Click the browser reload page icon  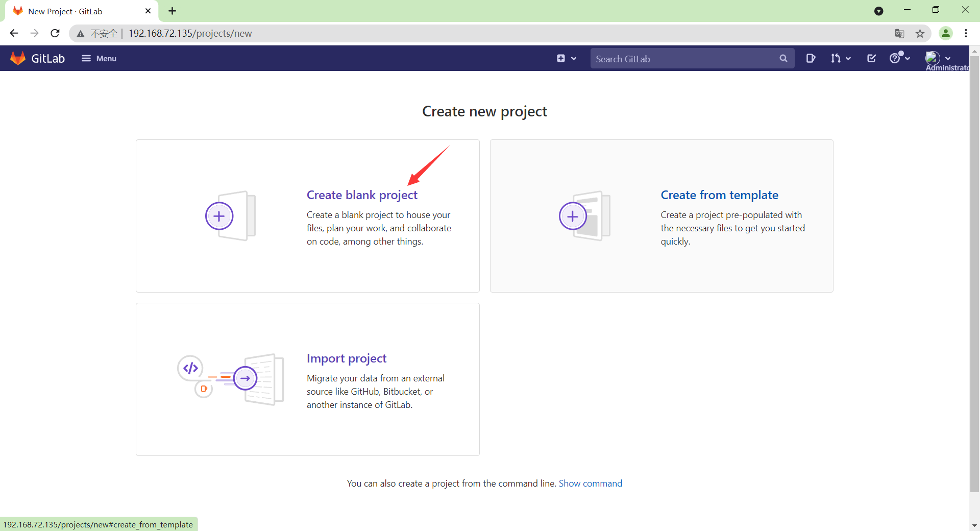point(54,33)
